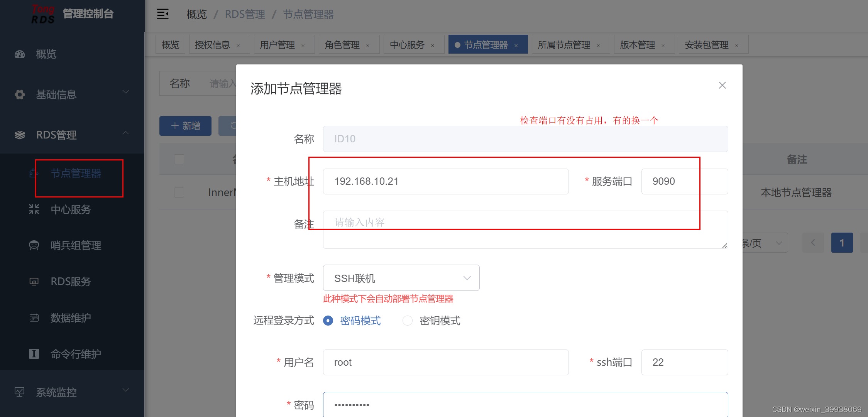868x417 pixels.
Task: Close the 授权信息 tab
Action: 238,46
